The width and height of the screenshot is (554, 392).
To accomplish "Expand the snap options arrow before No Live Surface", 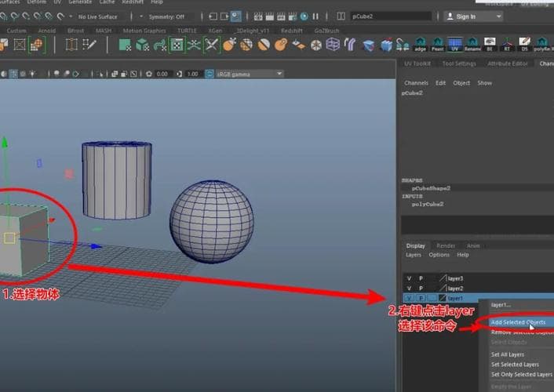I will [71, 16].
